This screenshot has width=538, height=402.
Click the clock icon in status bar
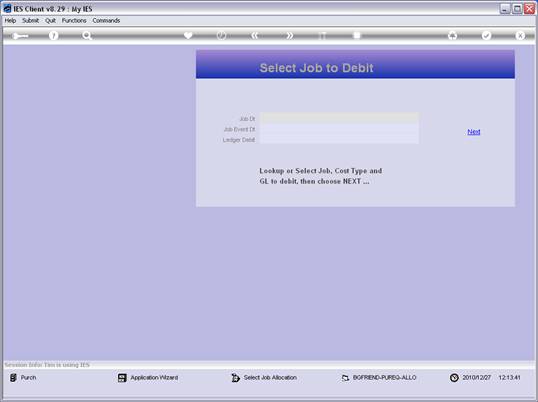point(454,378)
